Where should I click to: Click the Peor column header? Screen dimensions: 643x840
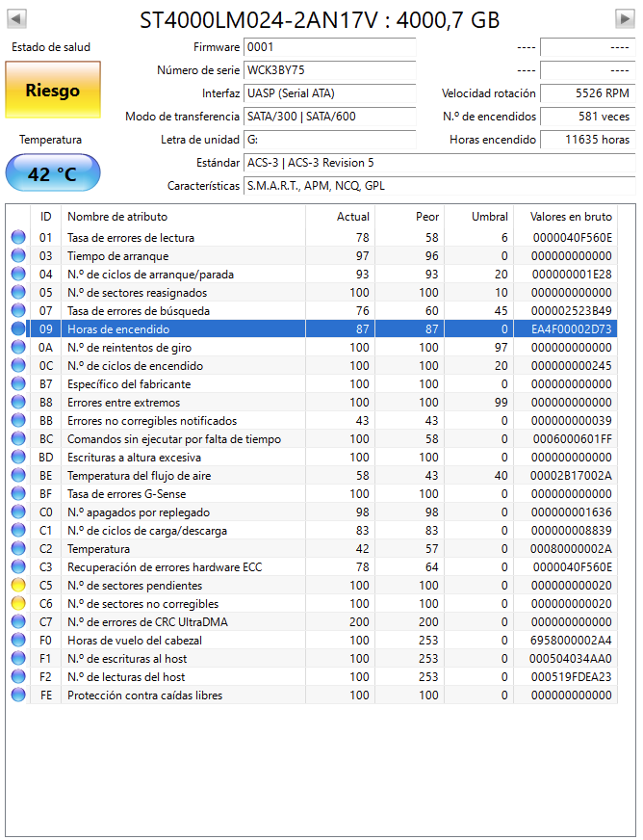click(x=409, y=217)
